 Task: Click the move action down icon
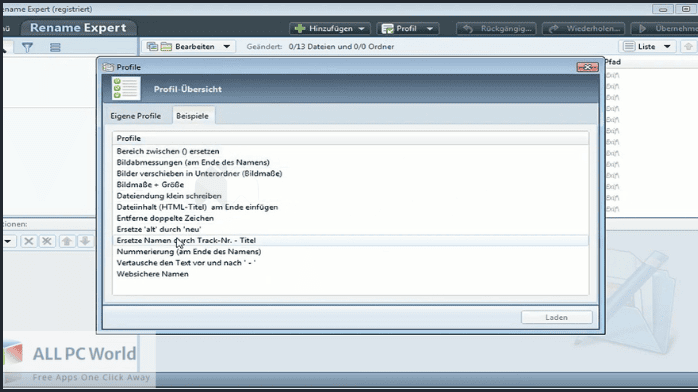click(x=85, y=241)
